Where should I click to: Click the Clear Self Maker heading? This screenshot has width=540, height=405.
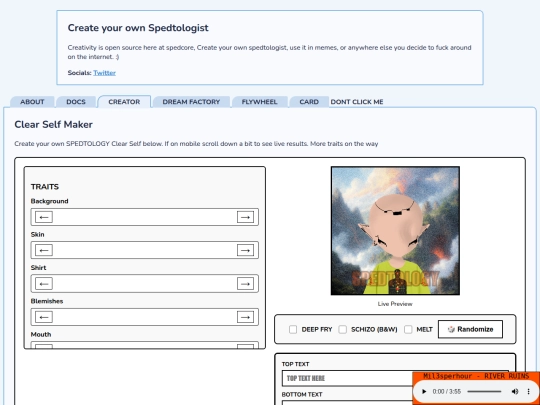(x=53, y=125)
